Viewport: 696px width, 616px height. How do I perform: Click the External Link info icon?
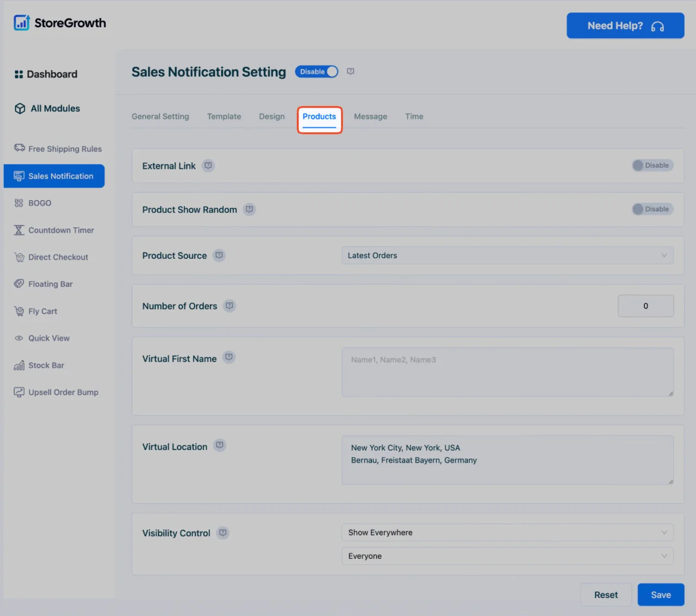click(x=208, y=165)
